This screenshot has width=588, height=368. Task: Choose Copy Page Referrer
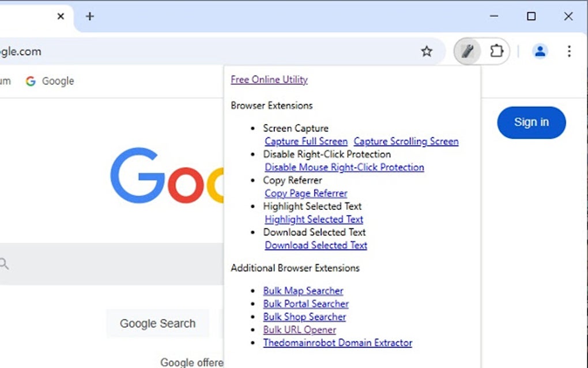[306, 193]
